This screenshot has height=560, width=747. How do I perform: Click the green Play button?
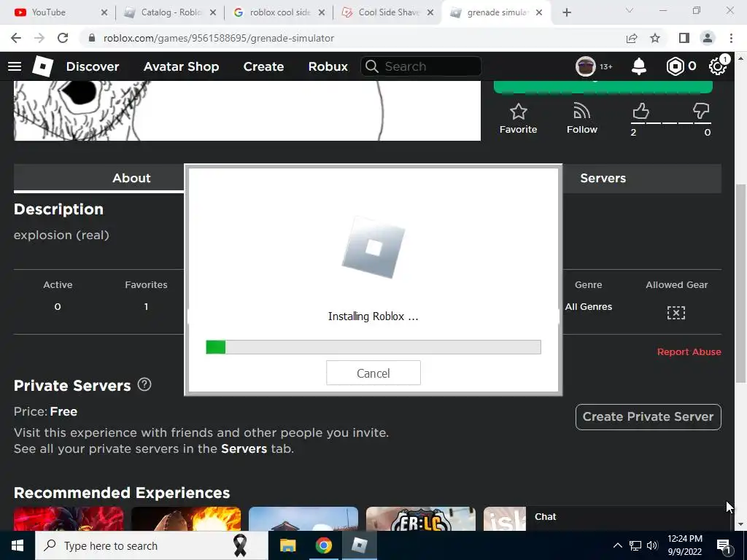pos(603,87)
